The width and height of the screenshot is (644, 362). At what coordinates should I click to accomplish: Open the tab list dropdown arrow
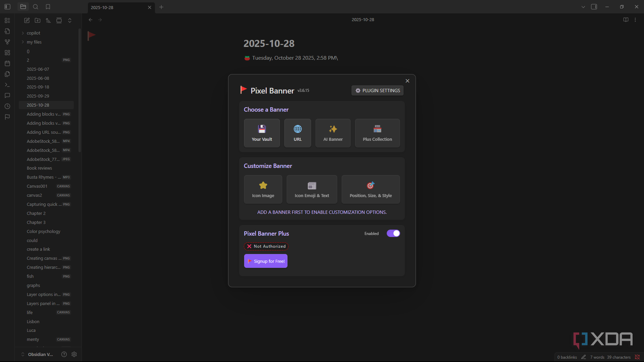[583, 7]
